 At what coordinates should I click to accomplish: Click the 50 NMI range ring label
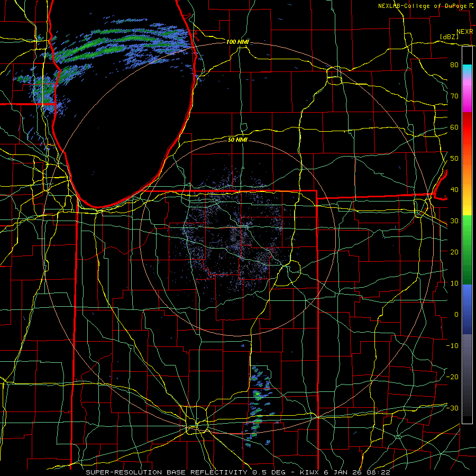tap(237, 140)
